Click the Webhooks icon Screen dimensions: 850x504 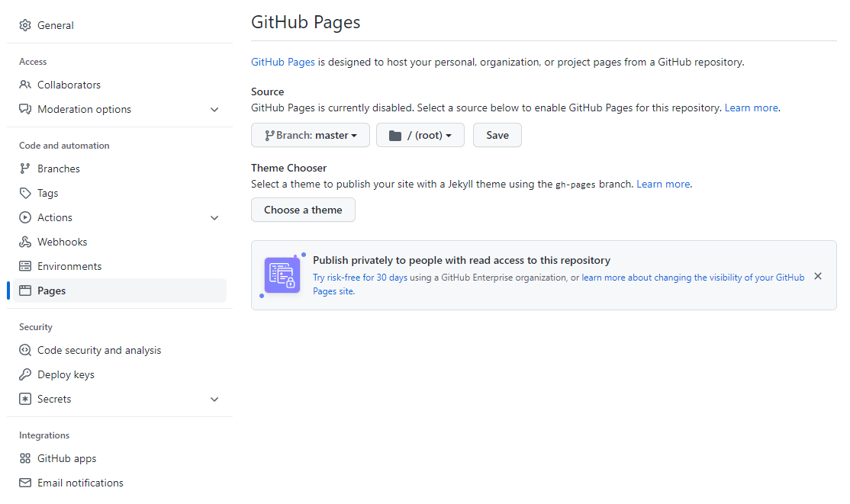point(25,242)
